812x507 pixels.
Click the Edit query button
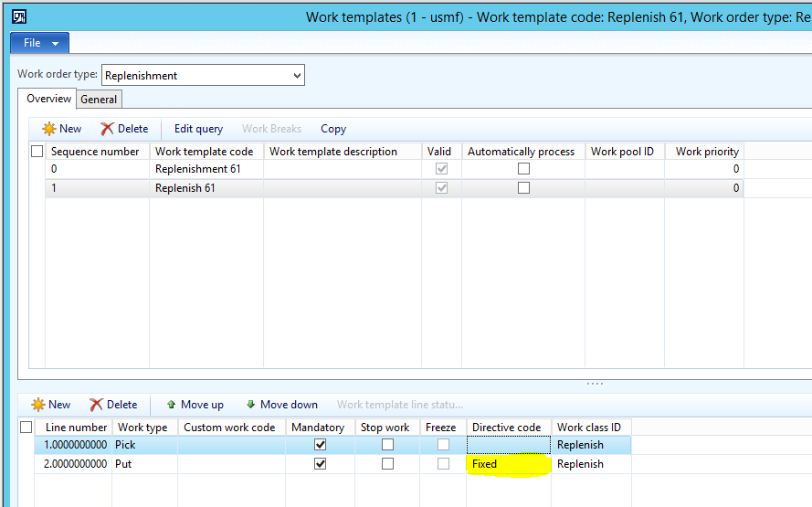(x=198, y=129)
